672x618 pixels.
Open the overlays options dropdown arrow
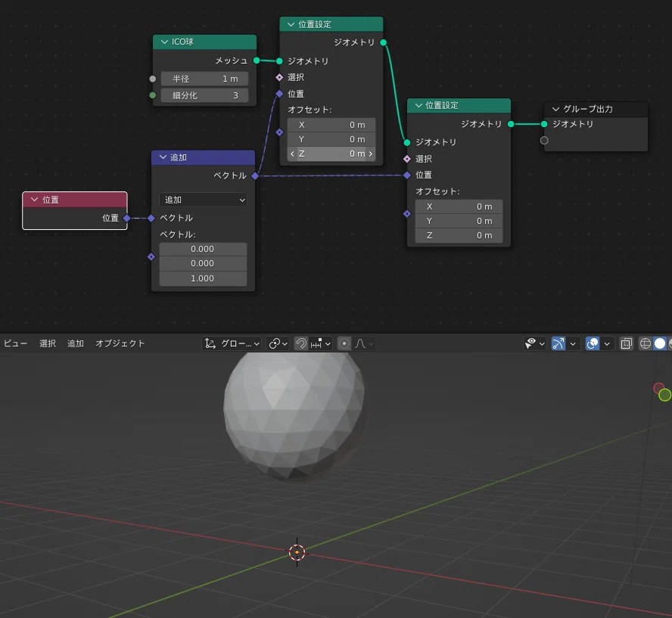(607, 343)
